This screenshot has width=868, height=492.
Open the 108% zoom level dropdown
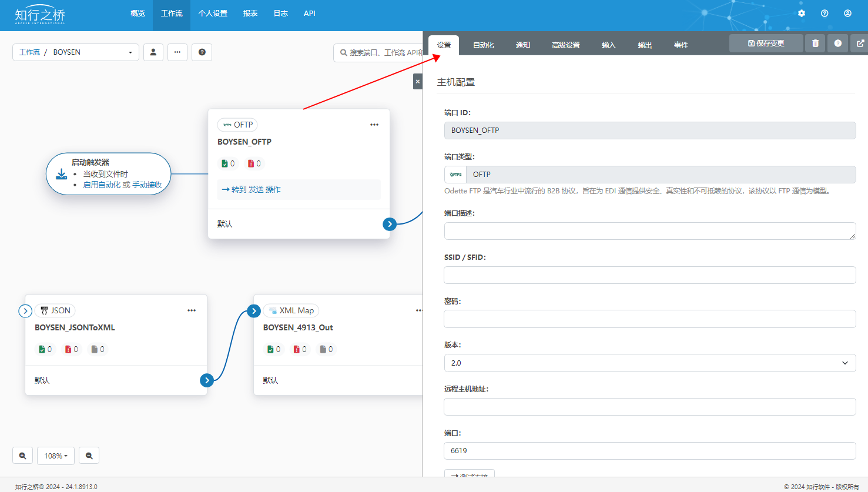(56, 456)
